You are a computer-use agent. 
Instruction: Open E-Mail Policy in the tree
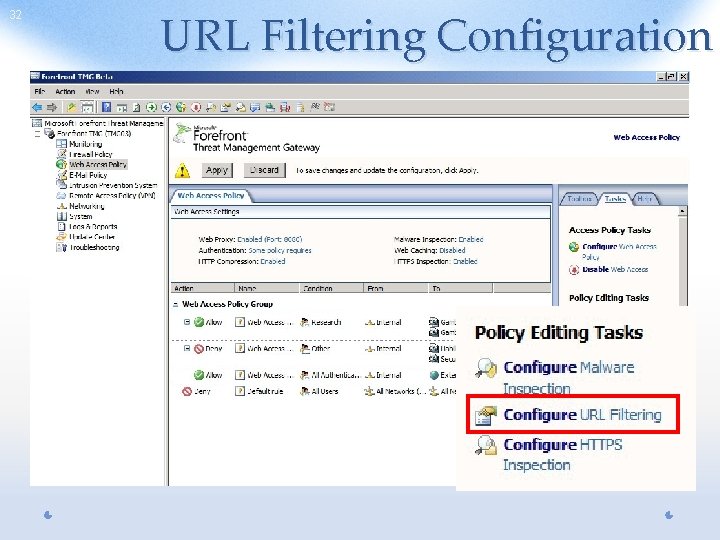pyautogui.click(x=88, y=175)
